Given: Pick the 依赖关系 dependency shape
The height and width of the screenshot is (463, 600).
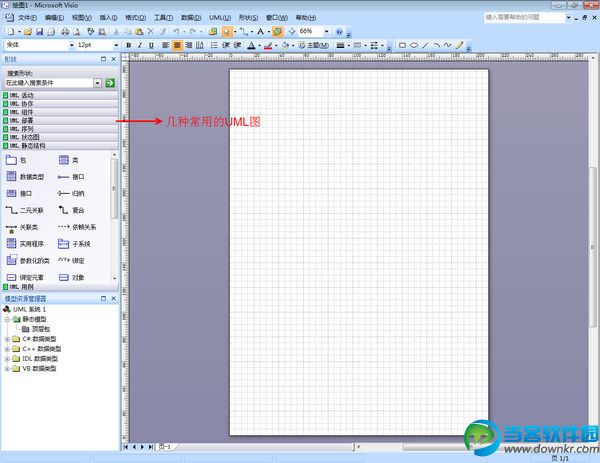Looking at the screenshot, I should [77, 227].
